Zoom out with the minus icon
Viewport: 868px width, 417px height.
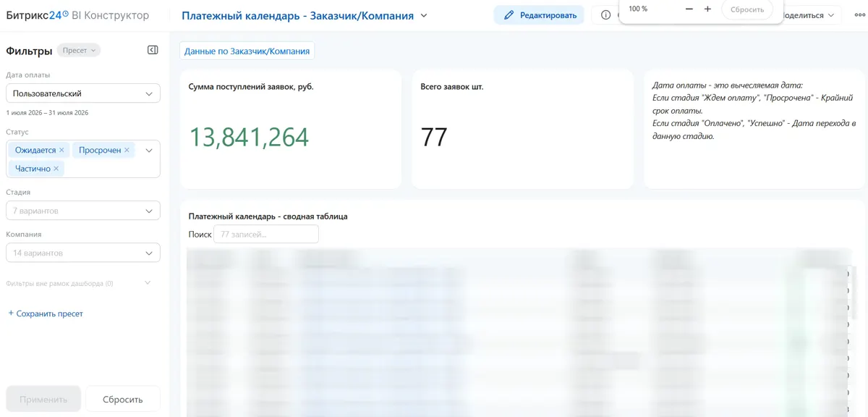(x=689, y=9)
